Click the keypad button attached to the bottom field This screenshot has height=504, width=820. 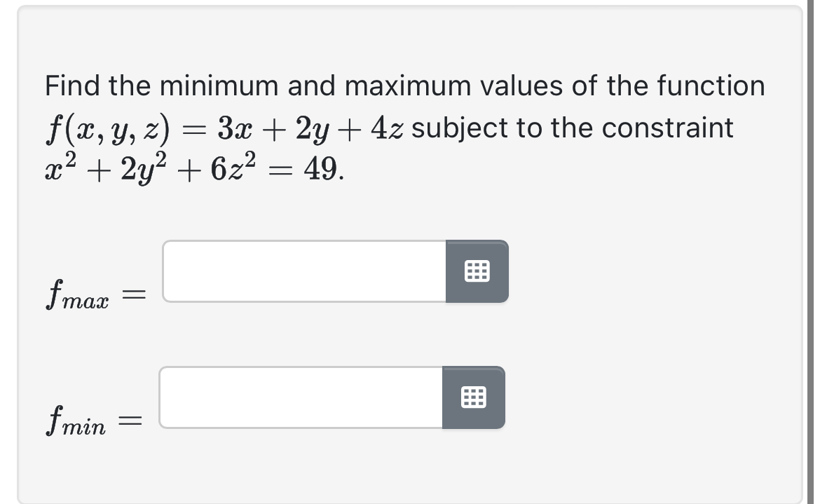click(x=473, y=397)
